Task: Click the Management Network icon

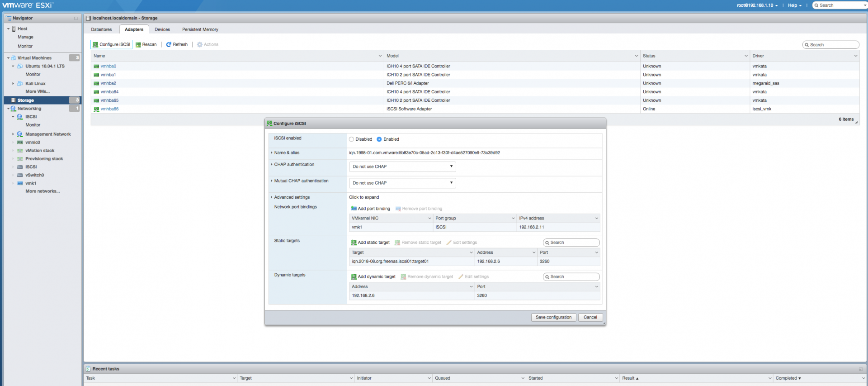Action: click(20, 134)
